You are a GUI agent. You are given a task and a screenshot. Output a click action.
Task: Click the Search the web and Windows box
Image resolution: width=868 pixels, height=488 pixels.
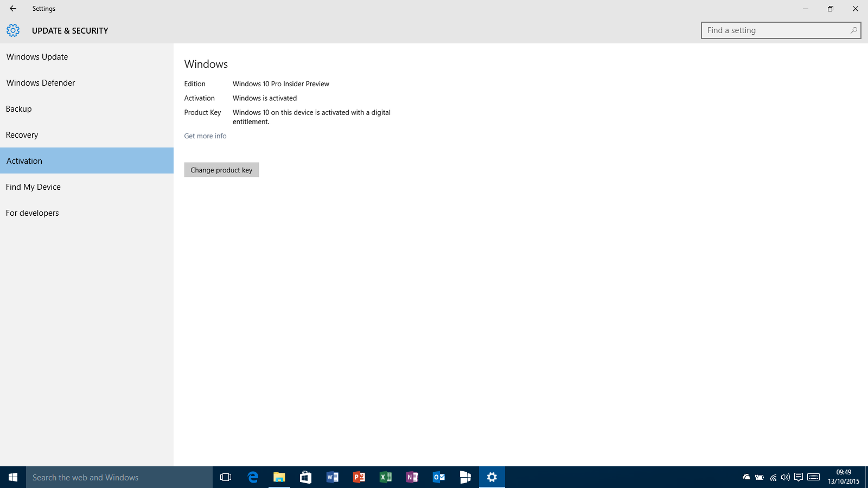[x=119, y=477]
